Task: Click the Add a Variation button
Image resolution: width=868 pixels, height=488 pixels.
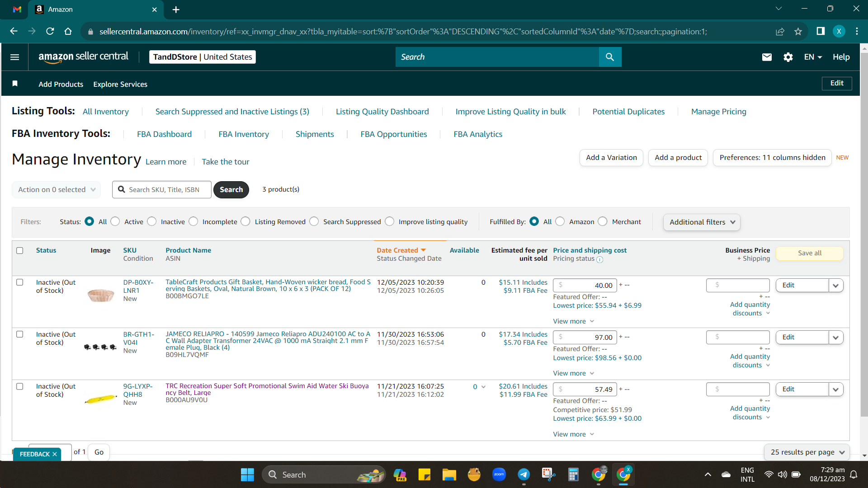Action: [x=611, y=158]
